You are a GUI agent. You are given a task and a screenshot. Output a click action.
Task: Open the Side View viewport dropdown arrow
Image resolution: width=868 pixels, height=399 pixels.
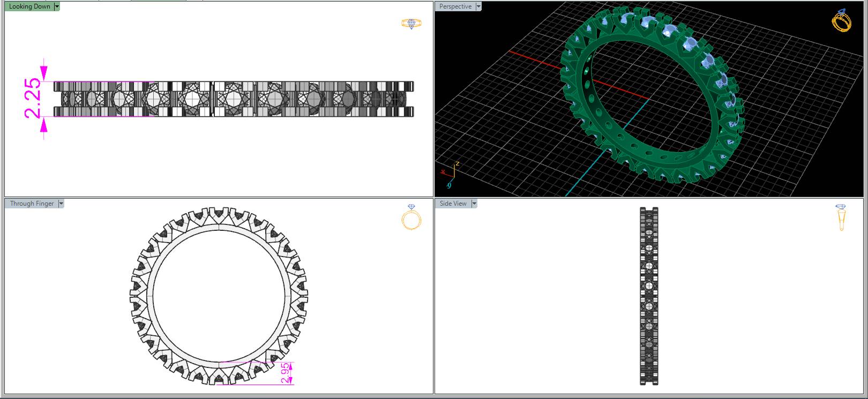click(x=474, y=204)
